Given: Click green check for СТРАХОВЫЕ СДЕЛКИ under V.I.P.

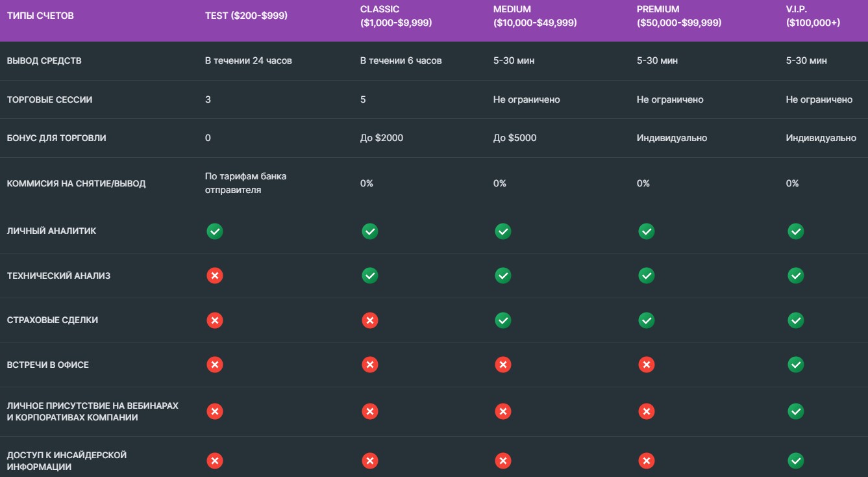Looking at the screenshot, I should coord(796,320).
